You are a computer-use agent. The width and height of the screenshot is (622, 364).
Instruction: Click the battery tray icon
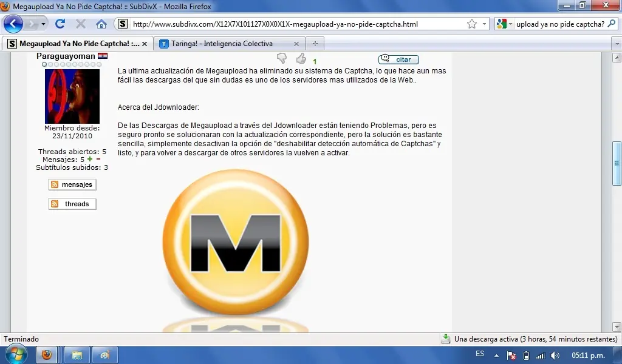coord(526,356)
